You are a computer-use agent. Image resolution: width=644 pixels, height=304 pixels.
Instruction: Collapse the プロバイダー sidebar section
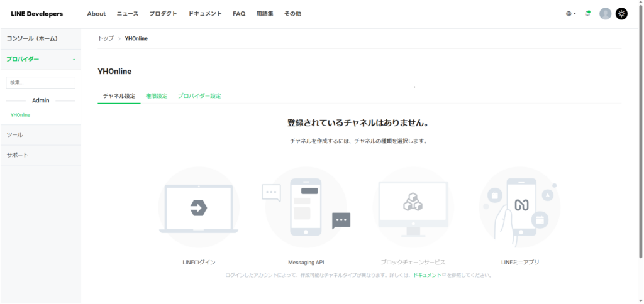tap(41, 59)
